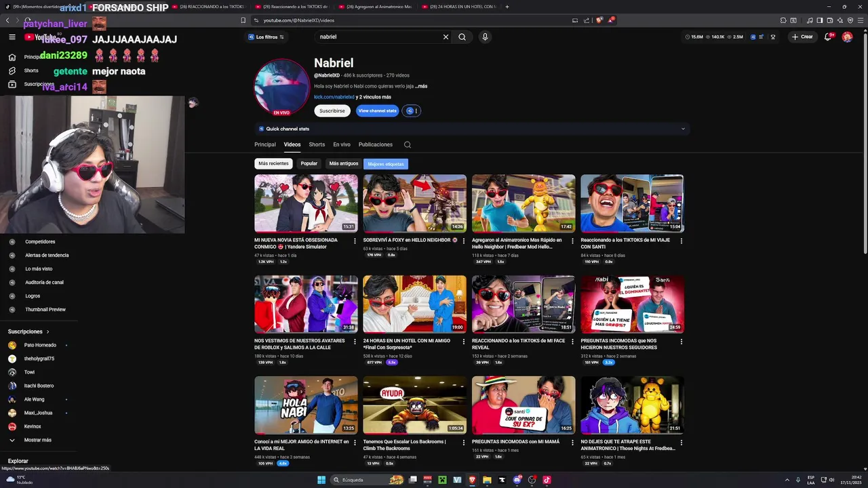Select Más recientes filter chip
This screenshot has width=868, height=488.
pos(273,163)
